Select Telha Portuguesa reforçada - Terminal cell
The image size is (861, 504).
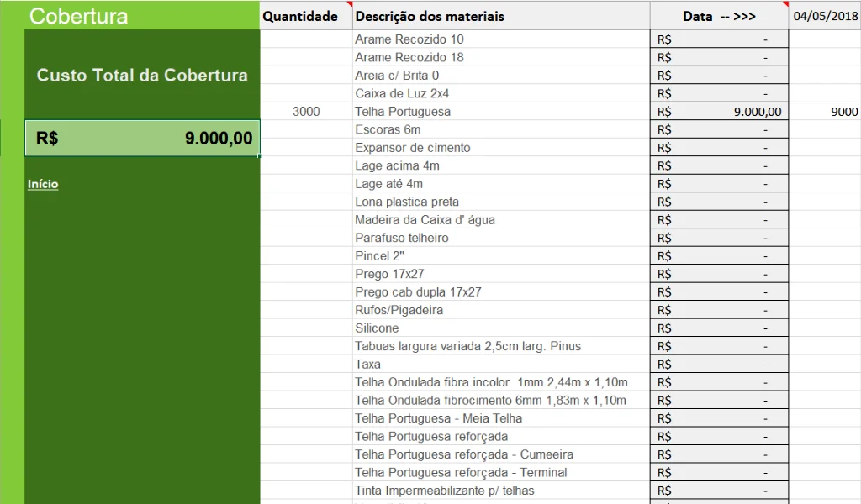coord(501,473)
